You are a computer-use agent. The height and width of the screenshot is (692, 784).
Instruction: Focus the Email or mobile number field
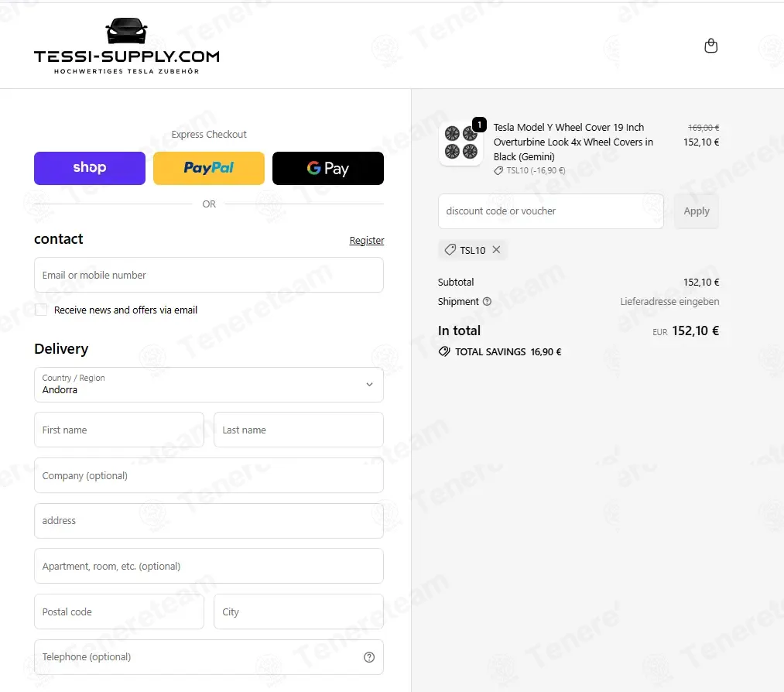click(208, 275)
